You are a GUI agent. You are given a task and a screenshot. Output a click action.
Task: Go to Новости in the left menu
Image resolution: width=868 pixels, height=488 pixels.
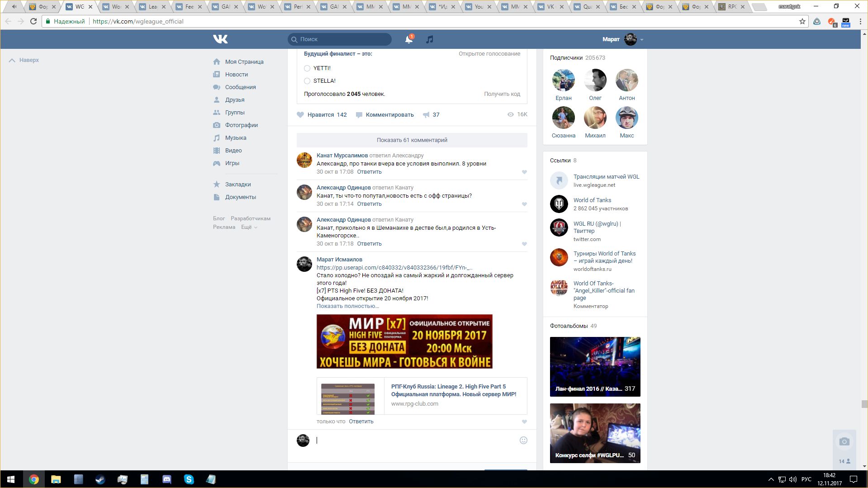pos(236,75)
